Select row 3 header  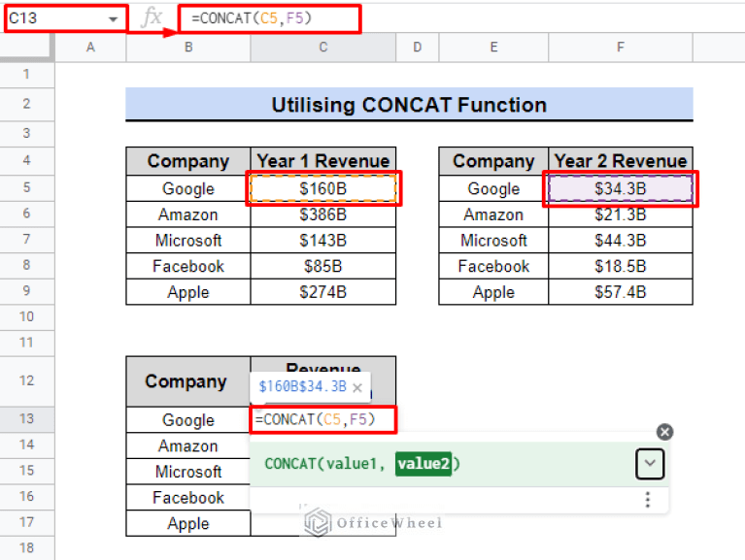click(27, 133)
